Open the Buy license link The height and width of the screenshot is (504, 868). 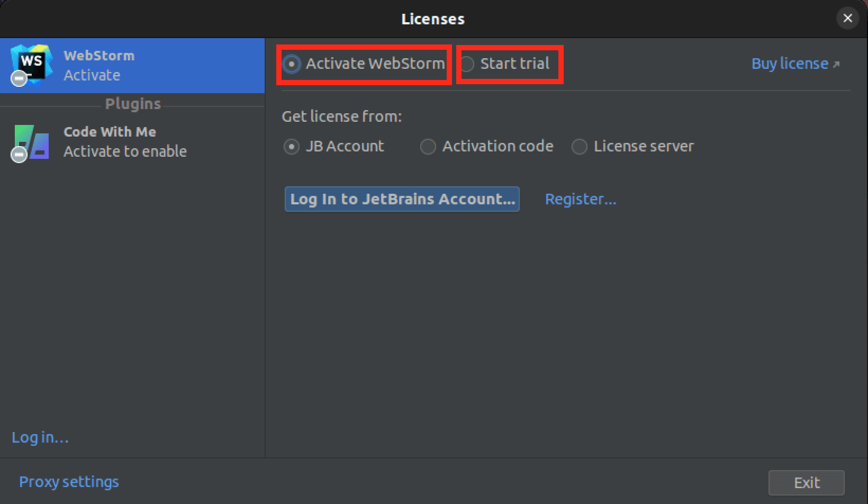(x=795, y=64)
